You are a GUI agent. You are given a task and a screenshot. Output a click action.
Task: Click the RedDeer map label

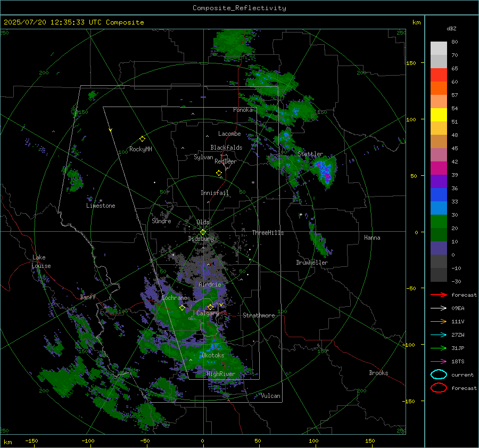226,161
